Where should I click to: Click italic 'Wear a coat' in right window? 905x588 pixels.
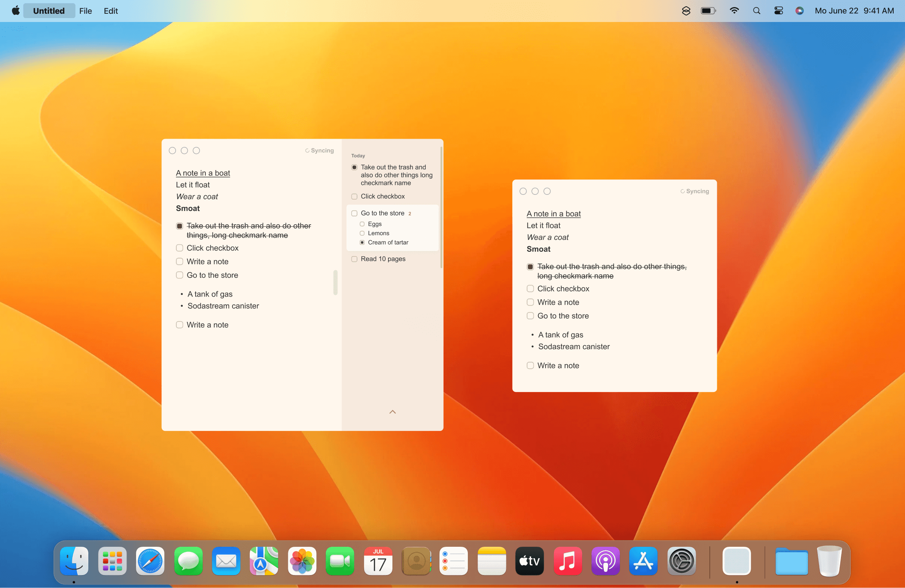tap(548, 237)
